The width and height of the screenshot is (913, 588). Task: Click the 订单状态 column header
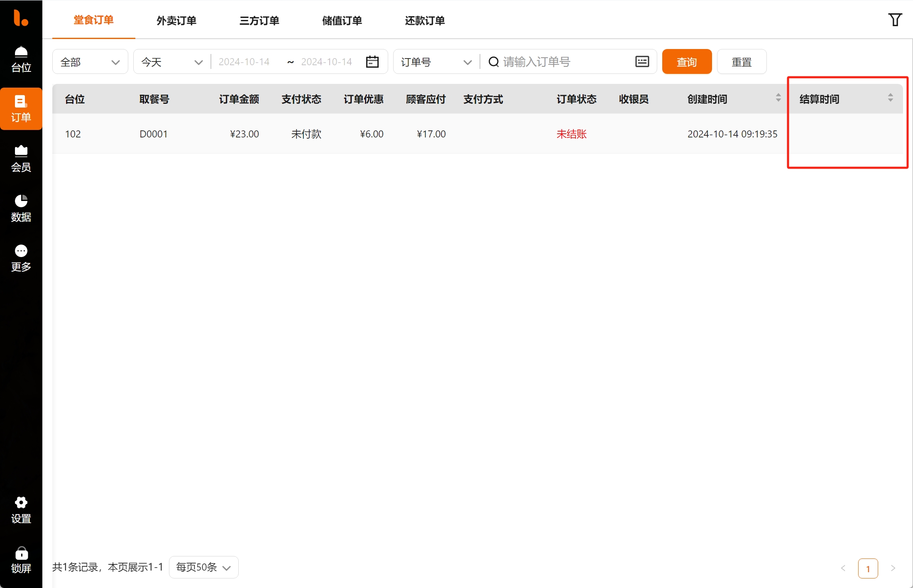tap(577, 99)
